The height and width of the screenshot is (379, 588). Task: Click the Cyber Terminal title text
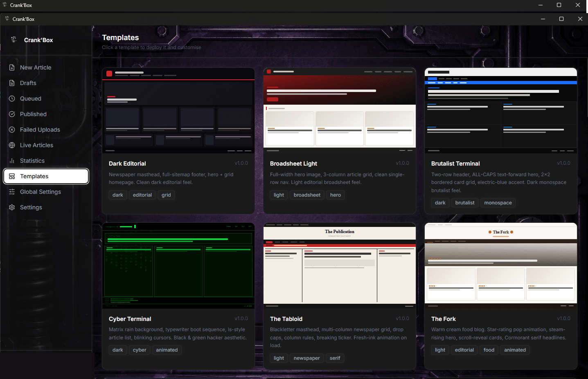coord(130,319)
